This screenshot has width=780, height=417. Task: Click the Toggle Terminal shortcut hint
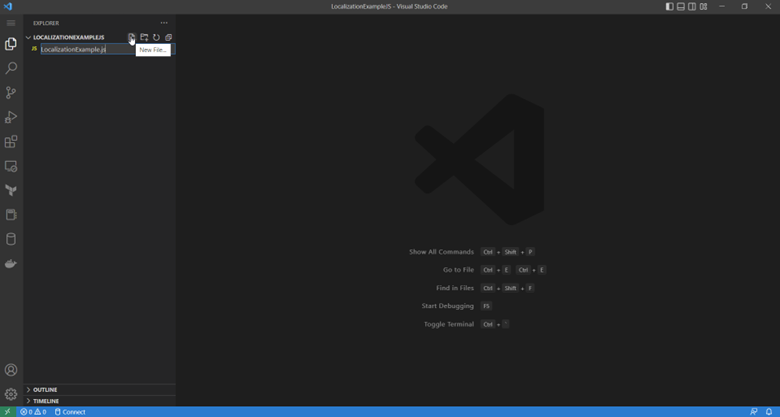point(466,324)
